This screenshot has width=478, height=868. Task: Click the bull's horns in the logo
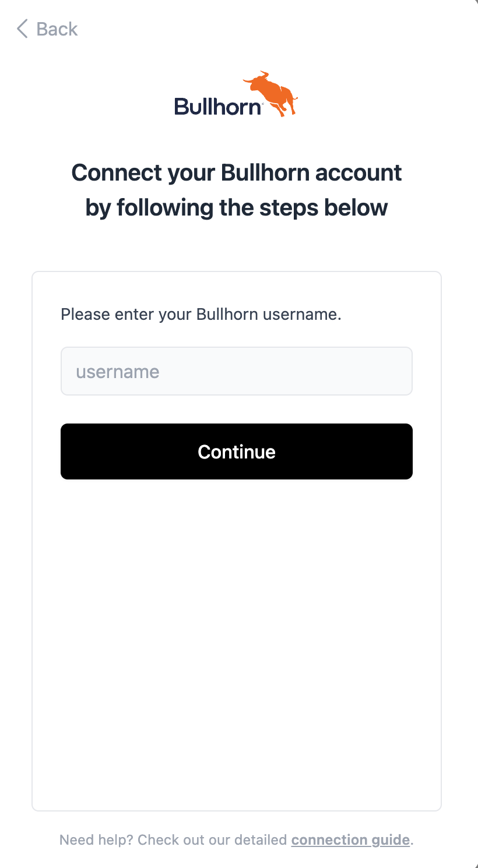click(x=257, y=76)
